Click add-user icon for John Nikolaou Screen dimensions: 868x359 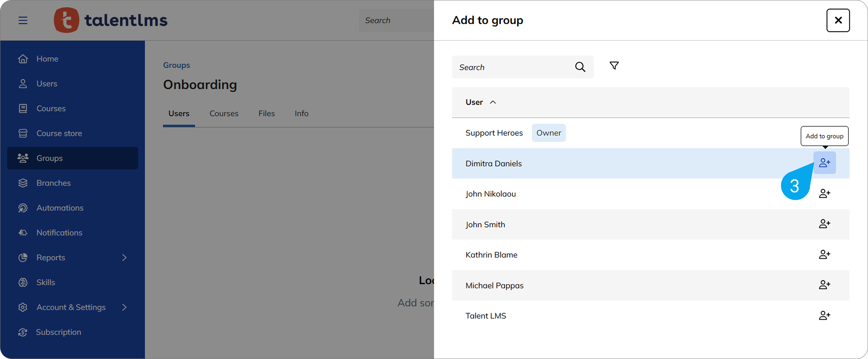(x=824, y=193)
